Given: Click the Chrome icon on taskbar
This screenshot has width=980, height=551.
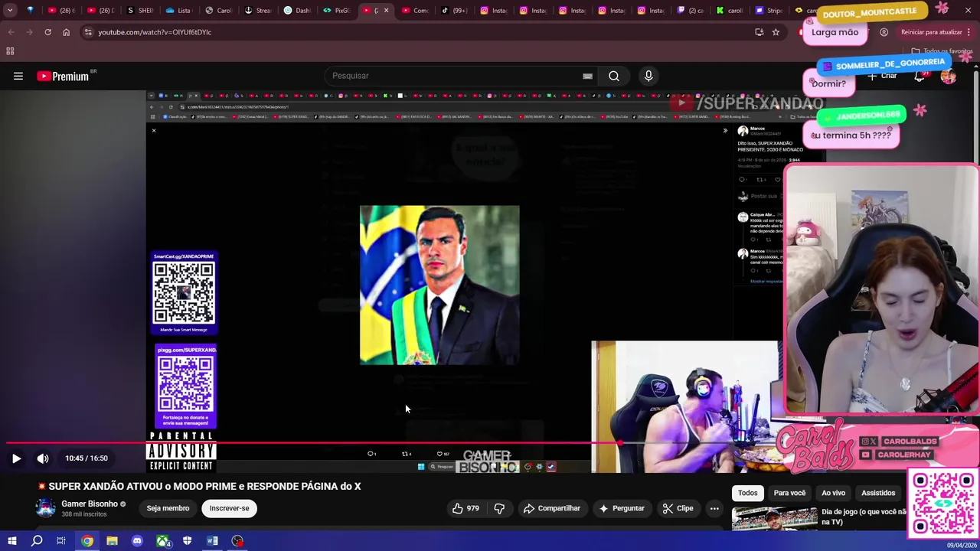Looking at the screenshot, I should click(87, 541).
